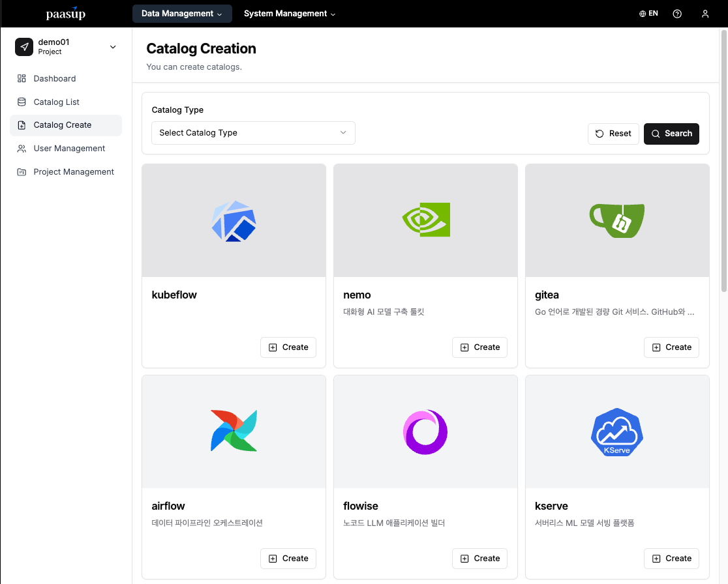728x584 pixels.
Task: Open the System Management menu
Action: coord(289,14)
